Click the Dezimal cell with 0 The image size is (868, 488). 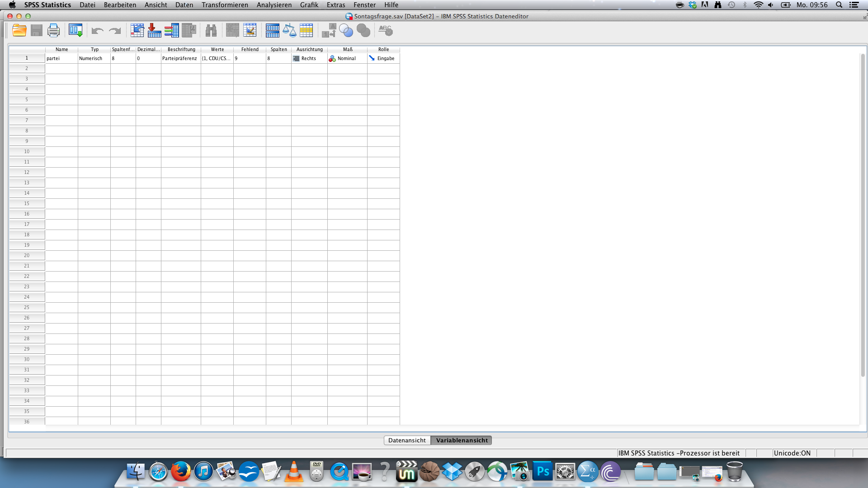148,58
